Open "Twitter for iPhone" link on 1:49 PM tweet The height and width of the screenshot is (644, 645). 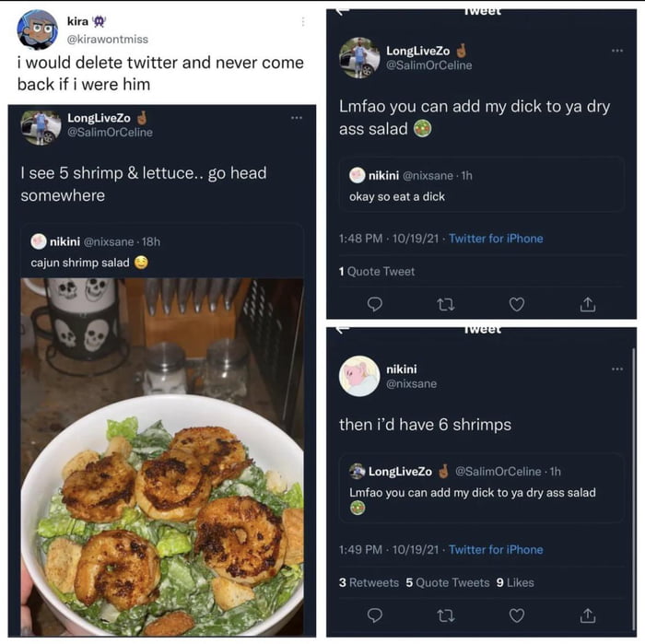pos(496,550)
